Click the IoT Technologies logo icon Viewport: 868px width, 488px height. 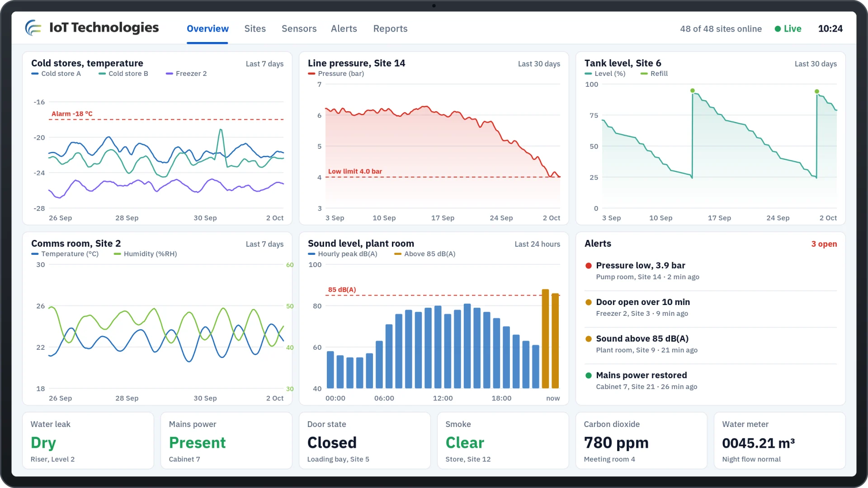point(33,28)
